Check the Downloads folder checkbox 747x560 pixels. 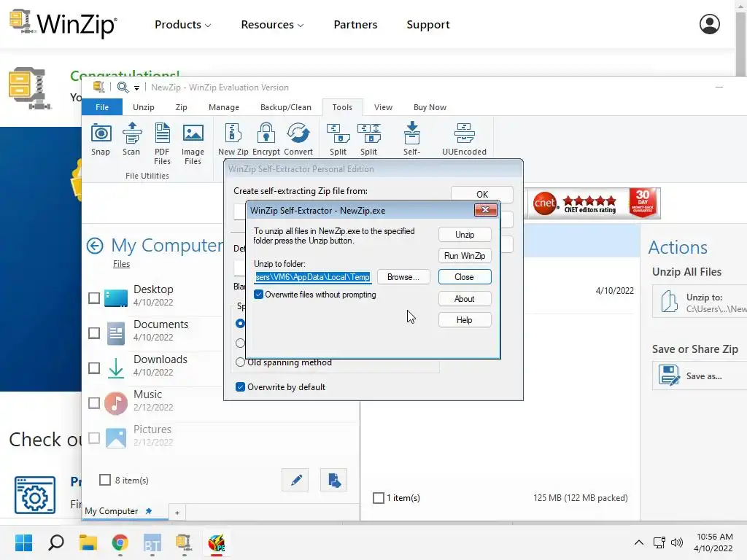point(94,368)
